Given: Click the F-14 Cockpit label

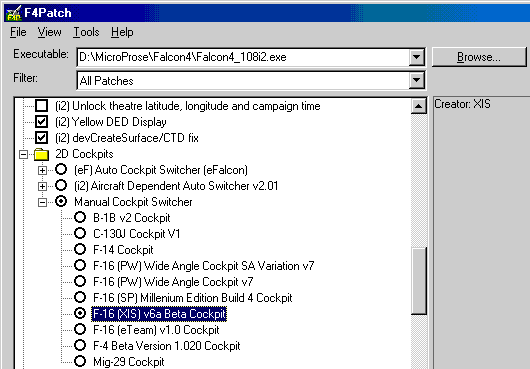Looking at the screenshot, I should tap(123, 250).
